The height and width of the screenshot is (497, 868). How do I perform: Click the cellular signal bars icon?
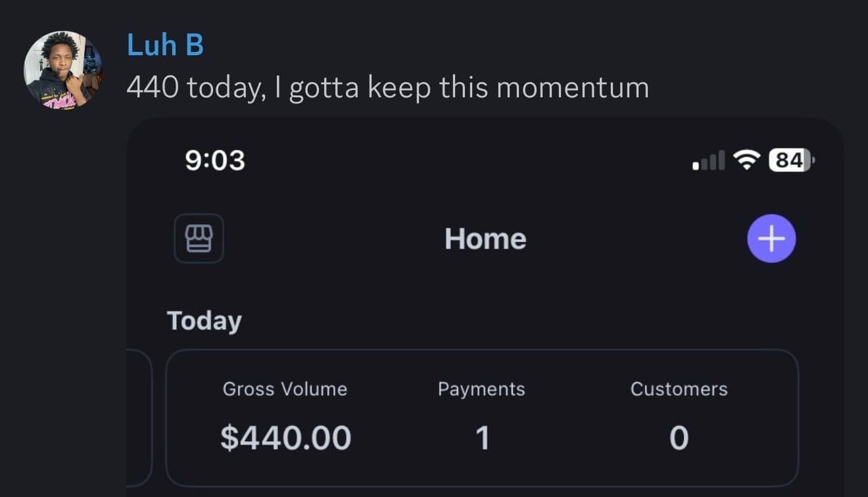point(708,160)
